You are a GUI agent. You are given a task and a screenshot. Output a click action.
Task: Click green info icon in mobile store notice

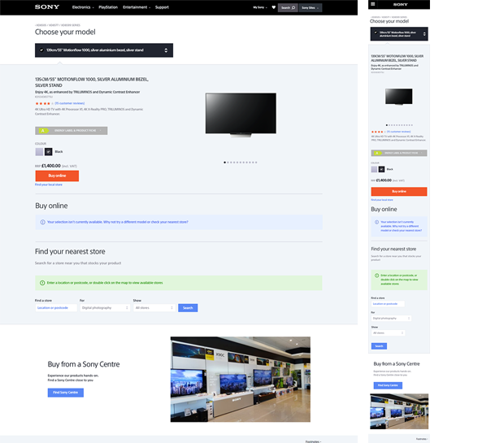click(x=376, y=276)
